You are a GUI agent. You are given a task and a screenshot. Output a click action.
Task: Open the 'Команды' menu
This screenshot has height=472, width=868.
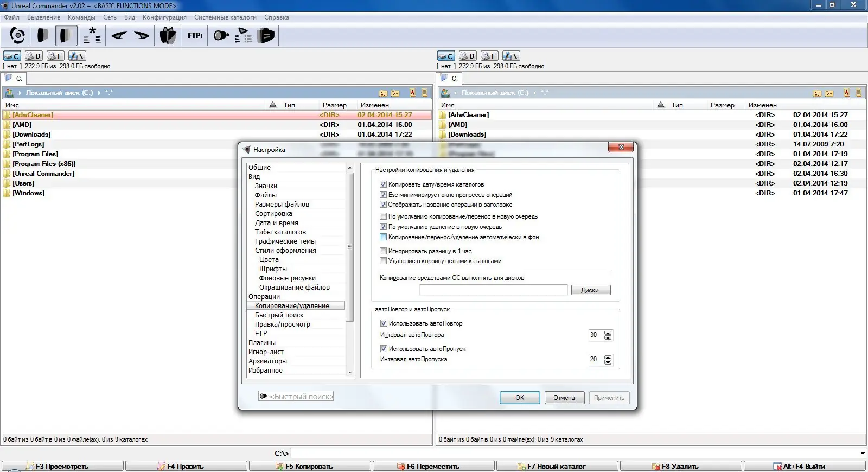81,17
